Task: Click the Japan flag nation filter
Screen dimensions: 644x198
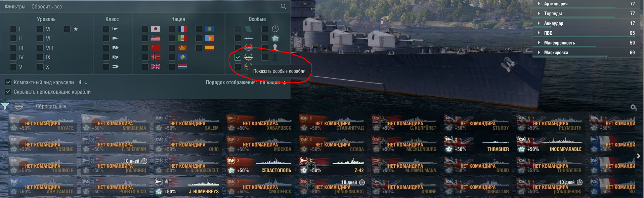Action: click(x=156, y=29)
